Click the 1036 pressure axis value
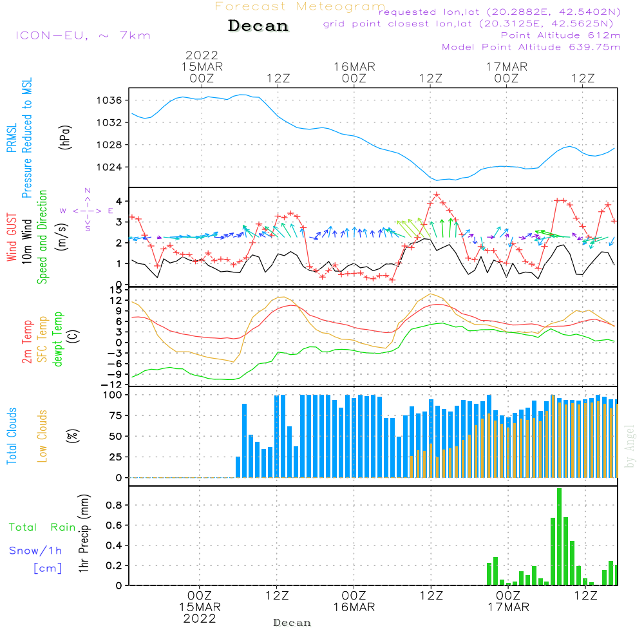Screen dimensions: 644x644 point(109,100)
